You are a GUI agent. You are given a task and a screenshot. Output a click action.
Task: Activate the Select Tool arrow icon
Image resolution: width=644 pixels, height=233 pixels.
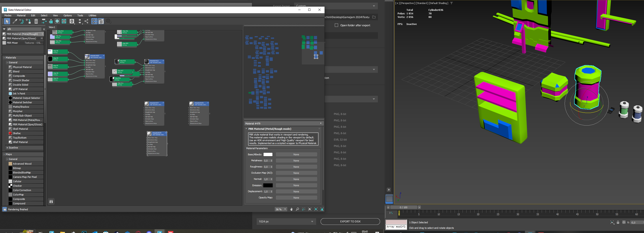(7, 21)
